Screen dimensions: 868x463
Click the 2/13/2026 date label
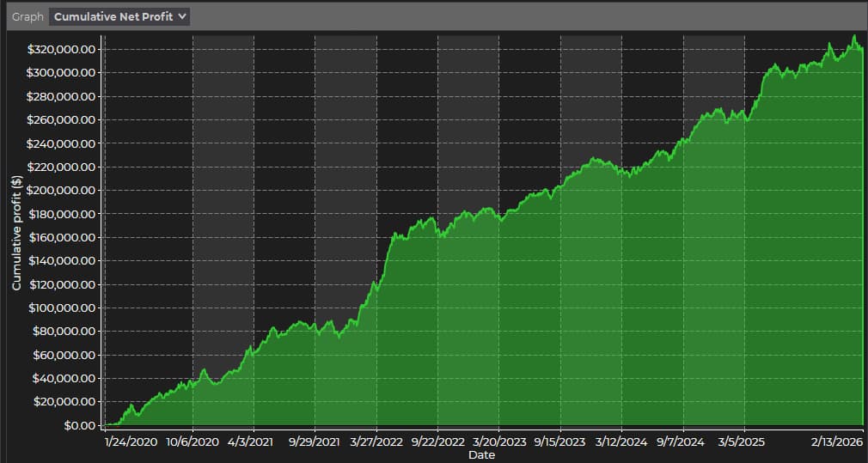pos(836,442)
